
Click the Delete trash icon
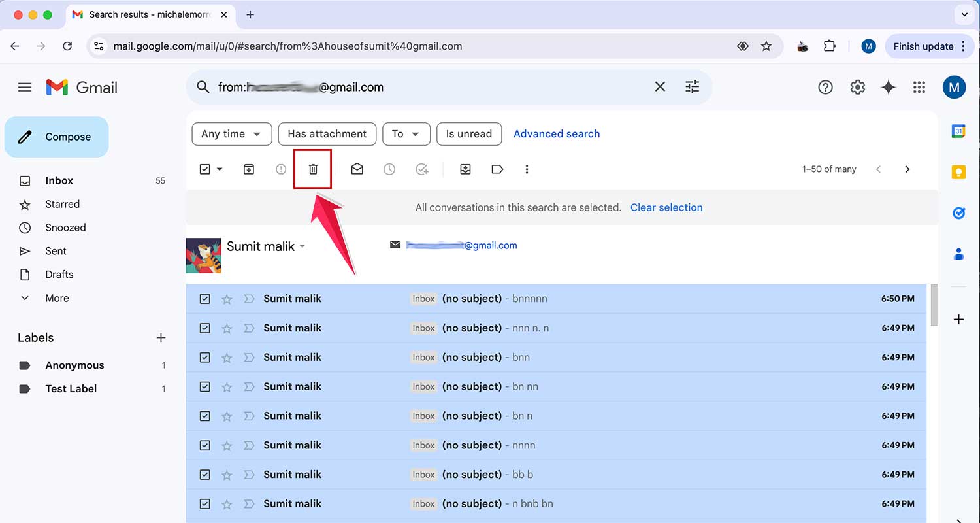click(312, 169)
